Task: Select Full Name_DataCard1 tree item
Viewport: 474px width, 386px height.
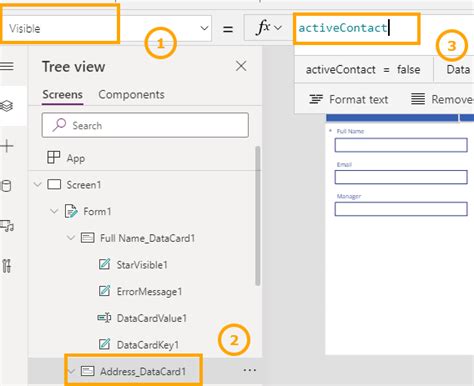Action: pyautogui.click(x=147, y=238)
